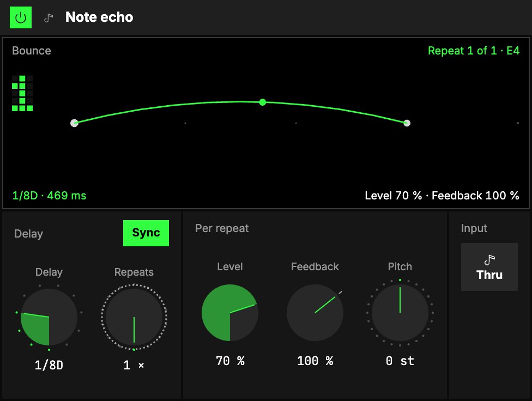Select the Note echo device title

pyautogui.click(x=99, y=17)
